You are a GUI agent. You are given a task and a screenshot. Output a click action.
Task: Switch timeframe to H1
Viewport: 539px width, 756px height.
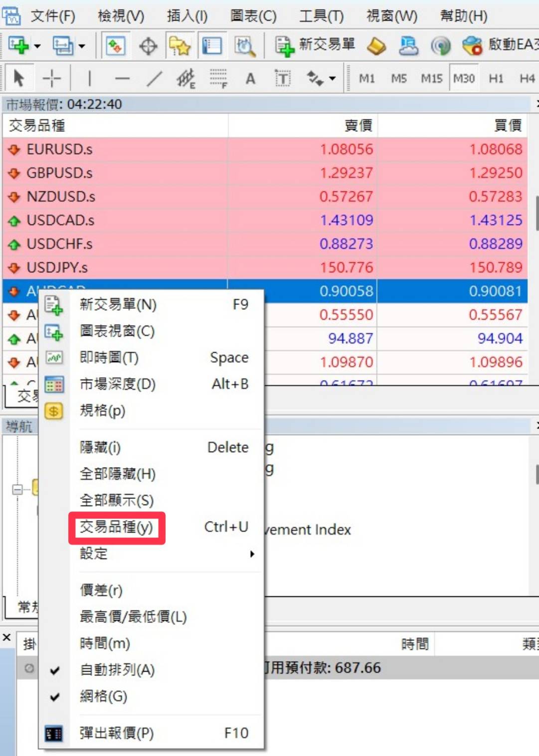click(496, 78)
